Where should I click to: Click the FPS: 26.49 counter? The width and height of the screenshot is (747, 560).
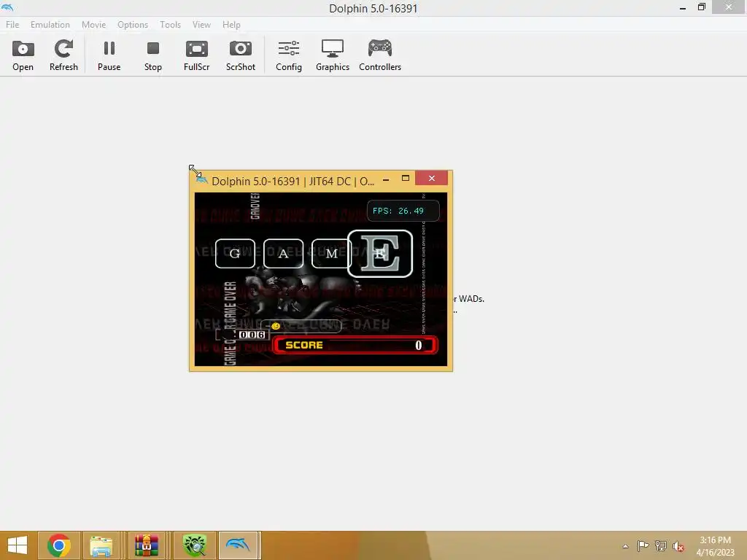(403, 211)
